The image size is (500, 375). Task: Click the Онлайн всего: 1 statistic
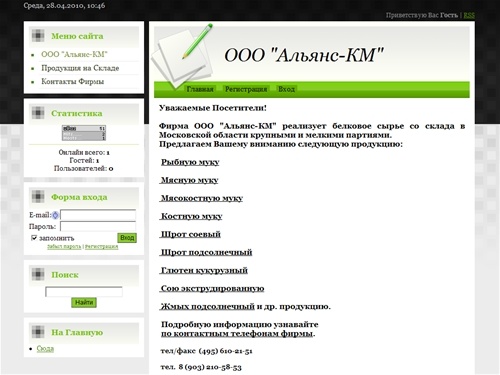[x=84, y=152]
